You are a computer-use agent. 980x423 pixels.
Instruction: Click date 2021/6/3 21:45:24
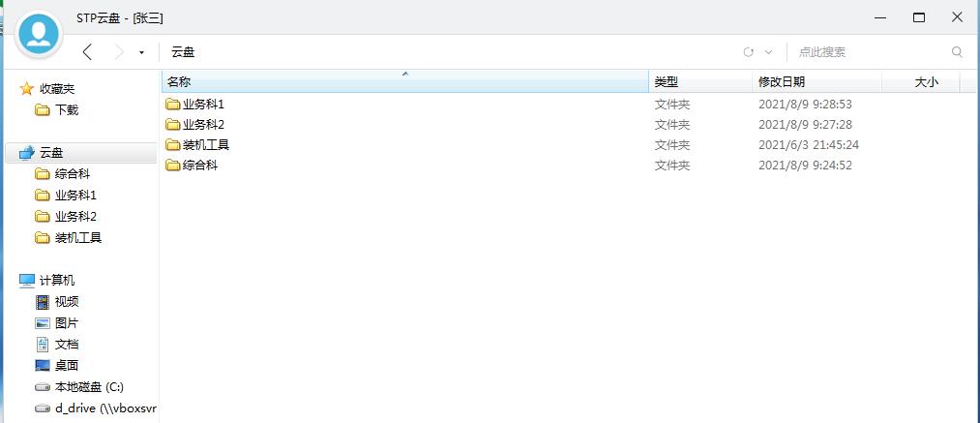pos(809,144)
